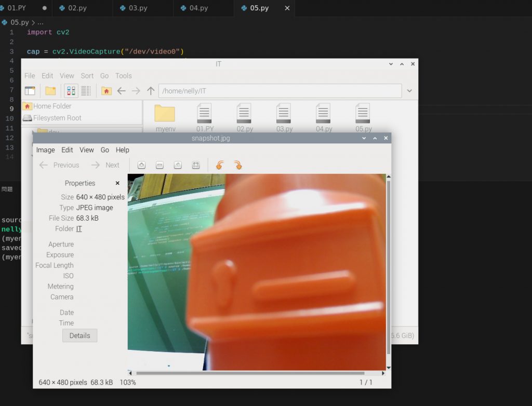Click horizontal scrollbar of image viewer
Screen dimensions: 532x406
[250, 373]
